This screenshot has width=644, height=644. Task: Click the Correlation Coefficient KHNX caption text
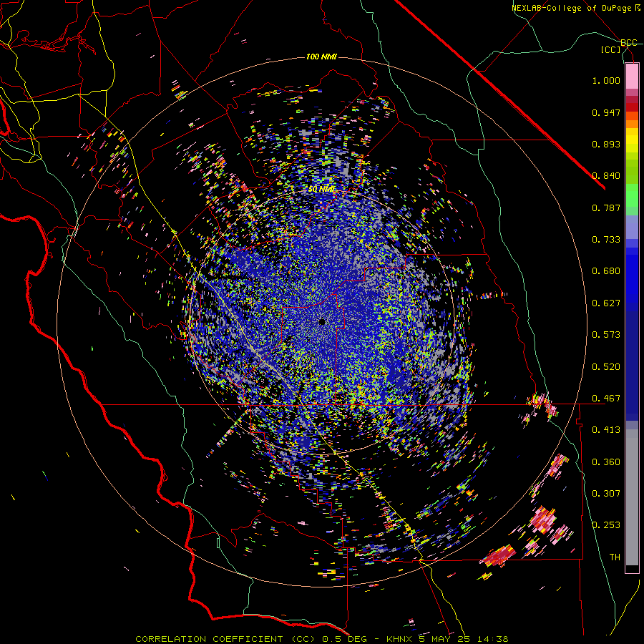coord(322,639)
